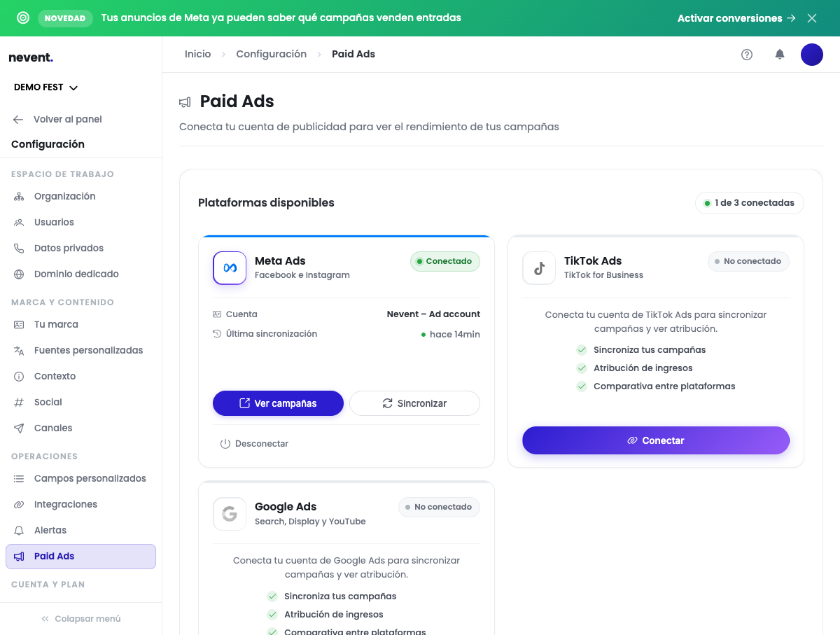Click the Última sincronización clock icon
The image size is (840, 635).
[217, 334]
